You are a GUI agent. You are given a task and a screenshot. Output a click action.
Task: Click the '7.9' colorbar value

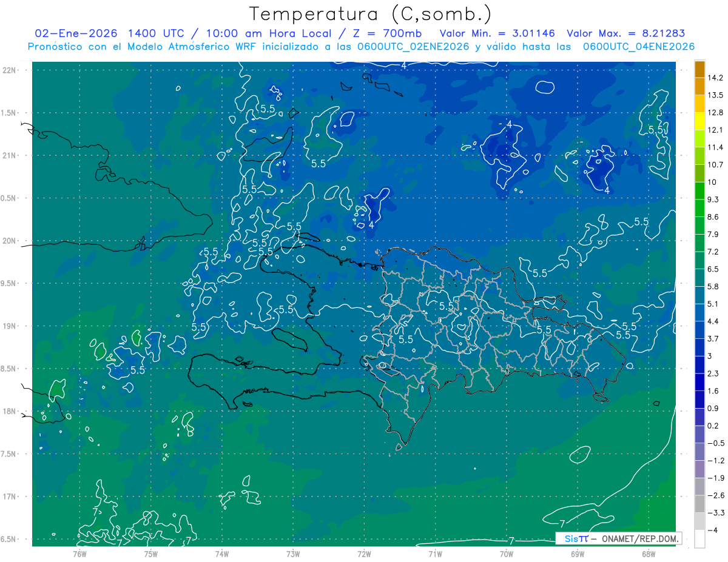click(713, 235)
